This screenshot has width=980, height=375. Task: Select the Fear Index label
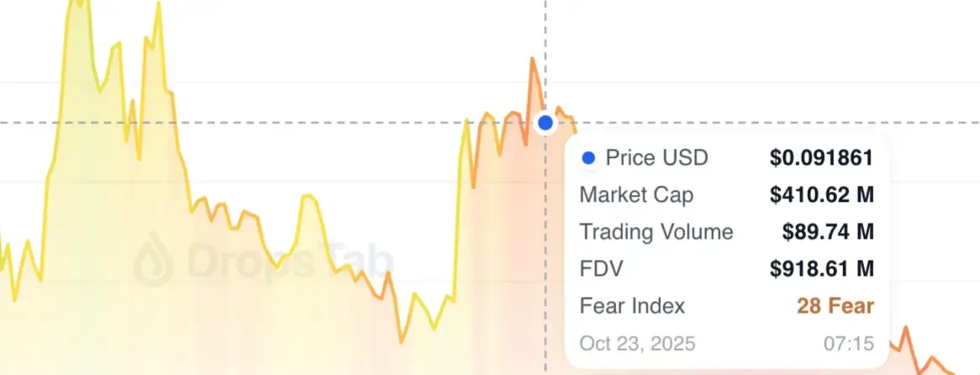tap(632, 306)
